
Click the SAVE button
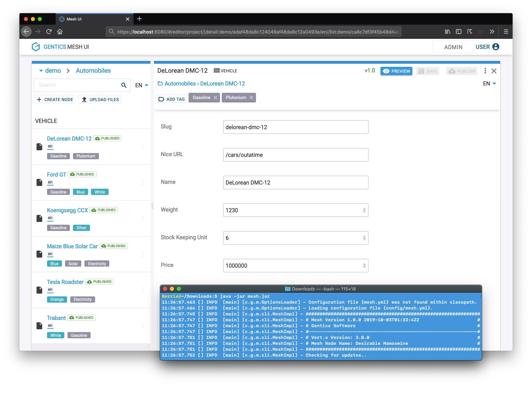click(x=428, y=71)
